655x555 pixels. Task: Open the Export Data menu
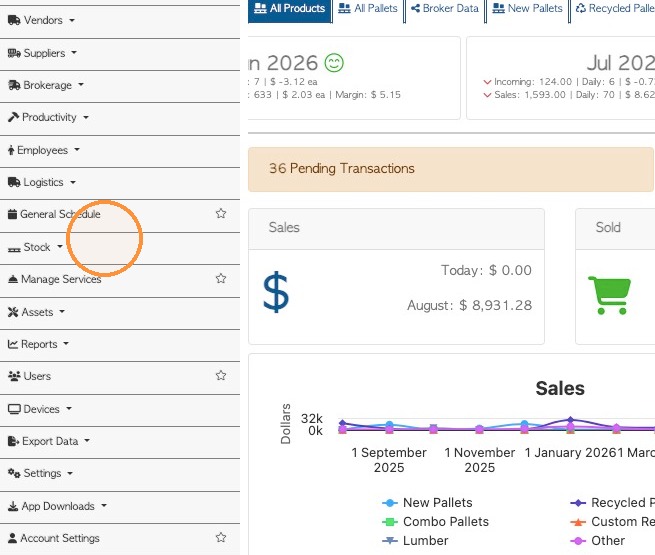(49, 441)
